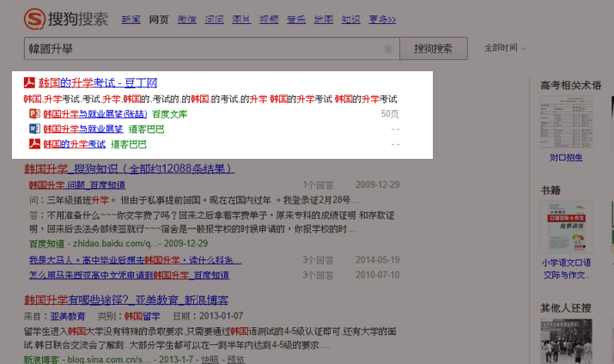Switch to the 图片 tab

[241, 19]
